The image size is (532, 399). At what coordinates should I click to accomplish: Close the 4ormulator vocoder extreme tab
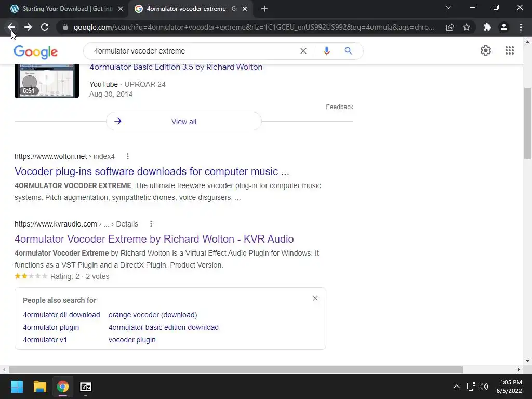point(245,9)
